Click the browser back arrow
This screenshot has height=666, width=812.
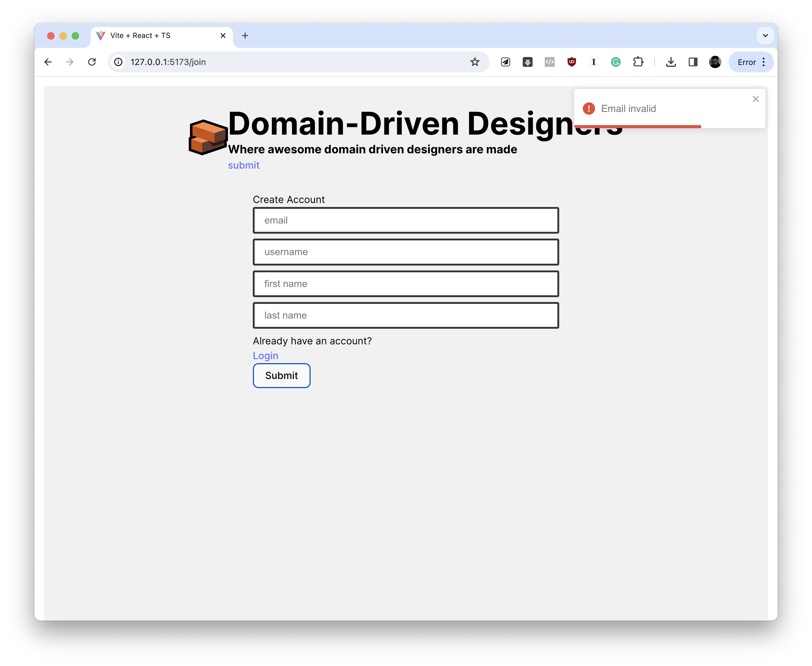(x=48, y=62)
